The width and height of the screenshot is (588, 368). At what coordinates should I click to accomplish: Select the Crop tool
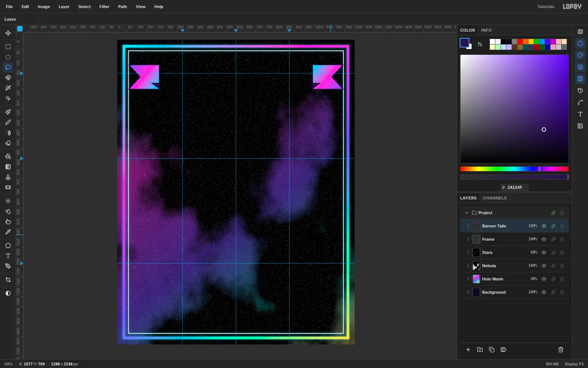pos(8,280)
